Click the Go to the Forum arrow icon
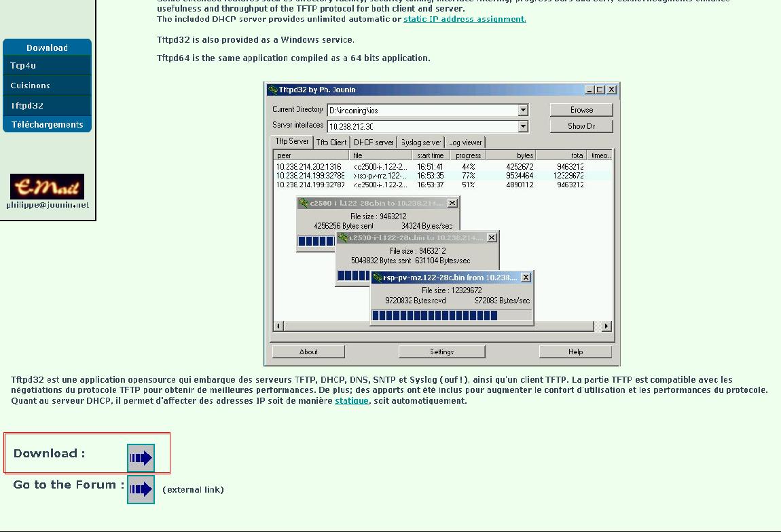 (141, 490)
